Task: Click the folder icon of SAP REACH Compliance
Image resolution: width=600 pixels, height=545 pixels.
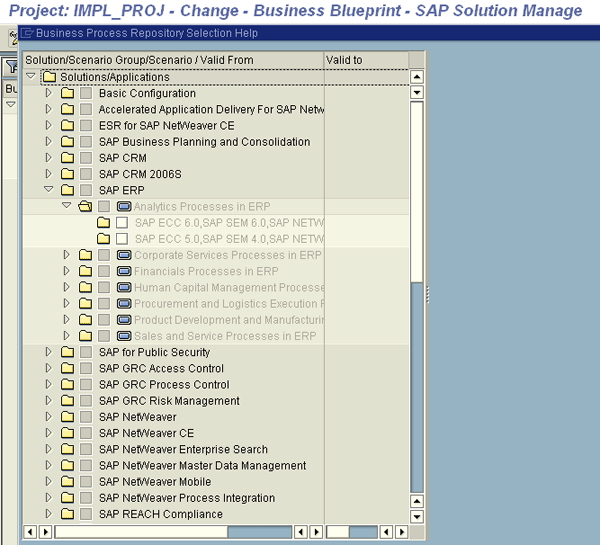Action: coord(67,514)
